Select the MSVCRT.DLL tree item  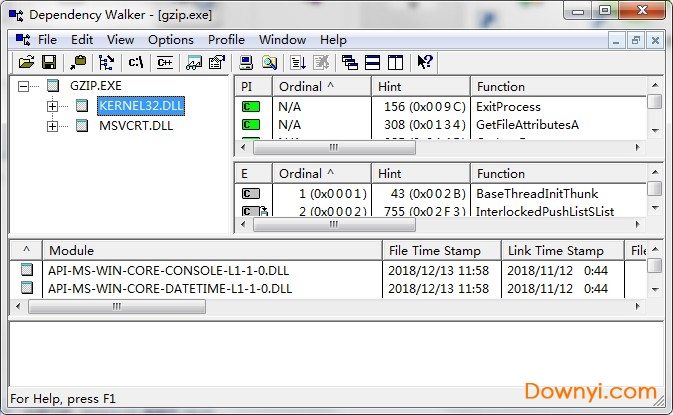point(135,126)
